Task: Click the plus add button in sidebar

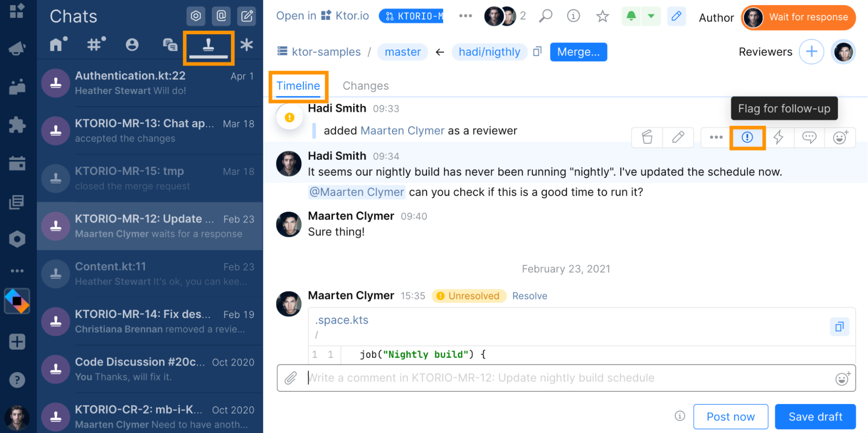Action: (x=17, y=342)
